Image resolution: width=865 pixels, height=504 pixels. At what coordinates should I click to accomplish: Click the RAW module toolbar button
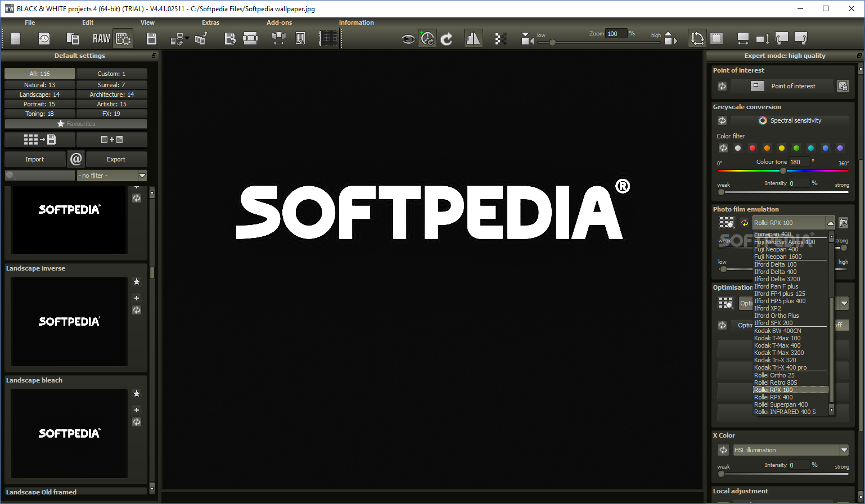click(101, 38)
